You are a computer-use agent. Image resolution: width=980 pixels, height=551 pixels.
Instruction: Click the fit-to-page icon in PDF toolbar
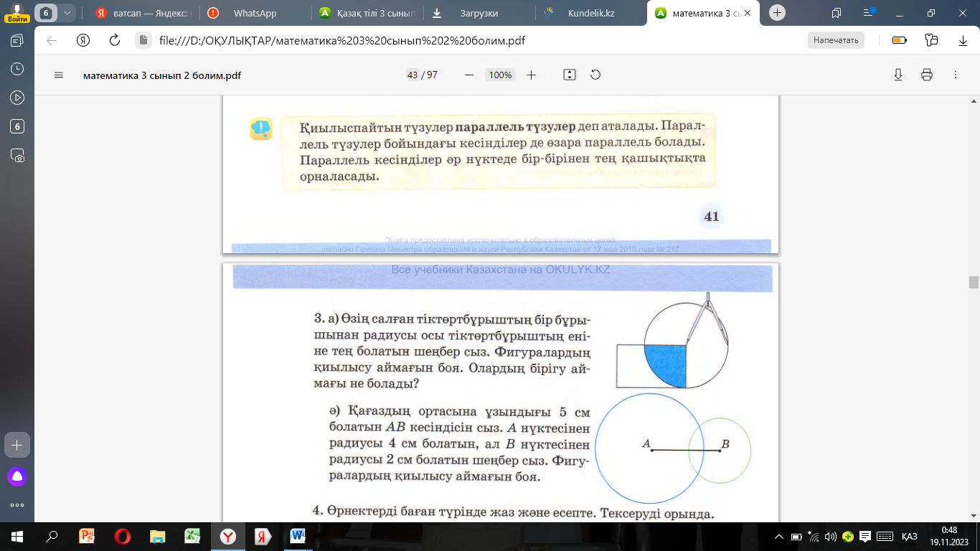point(570,75)
